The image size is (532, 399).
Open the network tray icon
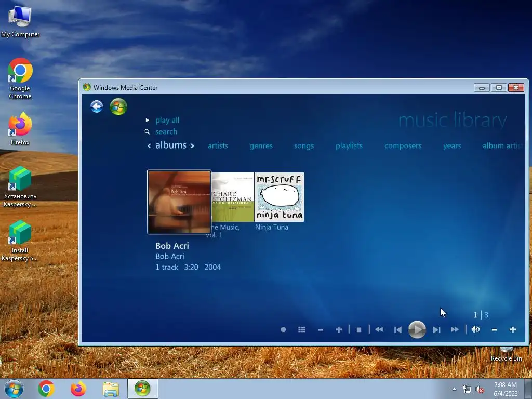tap(467, 390)
